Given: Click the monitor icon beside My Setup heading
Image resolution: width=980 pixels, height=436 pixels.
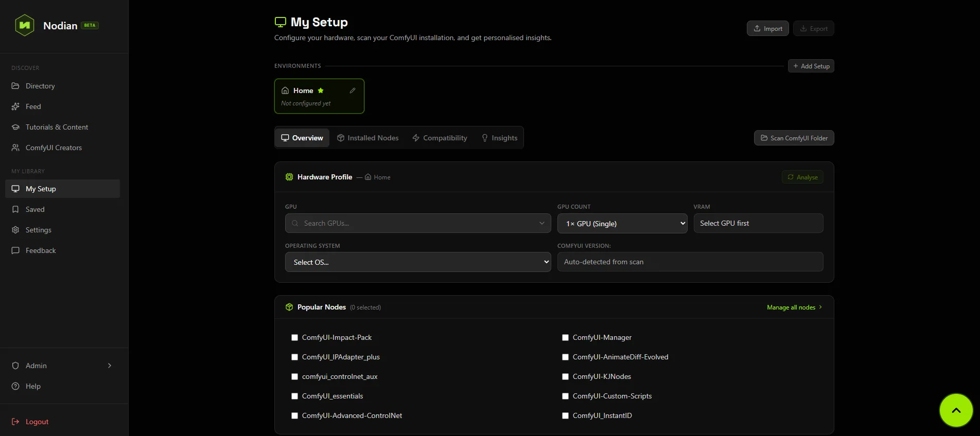Looking at the screenshot, I should [280, 22].
